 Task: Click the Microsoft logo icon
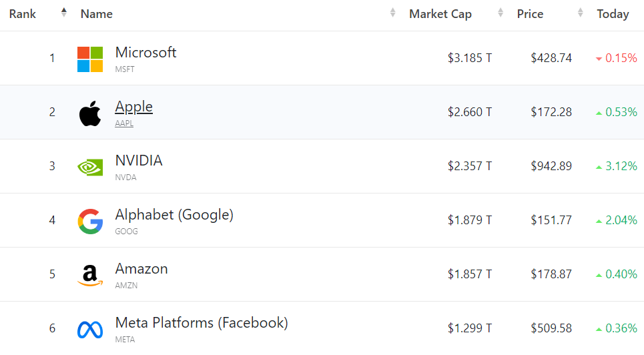[x=90, y=59]
